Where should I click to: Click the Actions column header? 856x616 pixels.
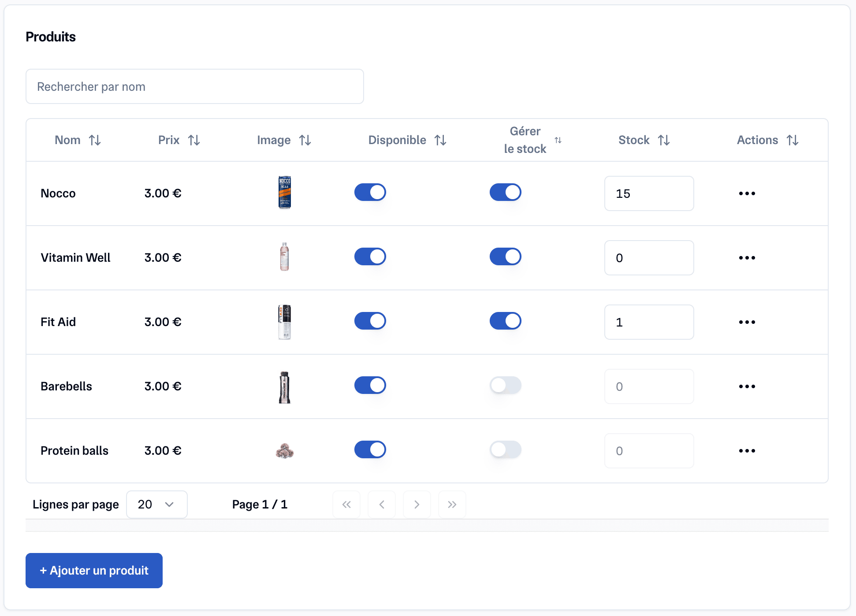(757, 140)
